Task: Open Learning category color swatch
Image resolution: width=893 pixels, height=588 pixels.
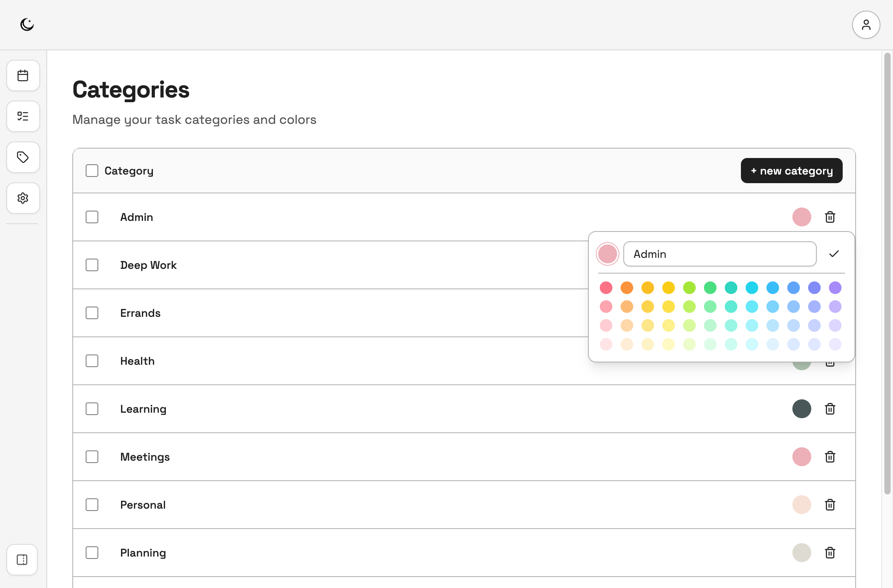Action: pyautogui.click(x=801, y=409)
